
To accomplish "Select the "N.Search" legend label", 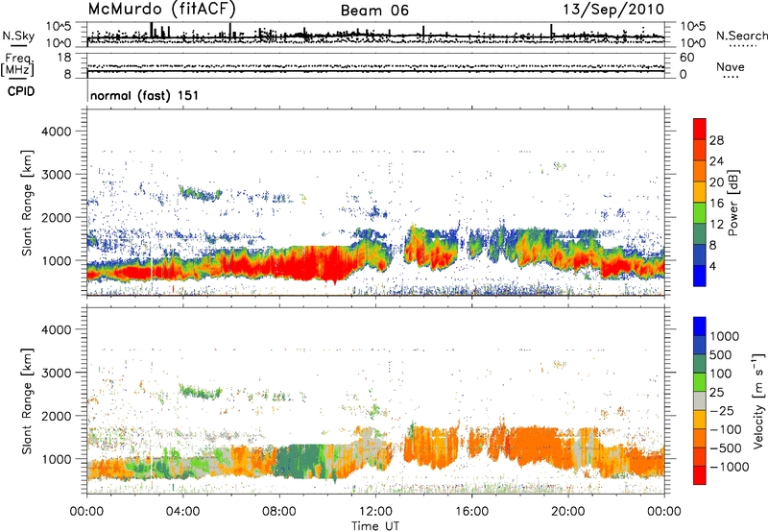I will (741, 36).
